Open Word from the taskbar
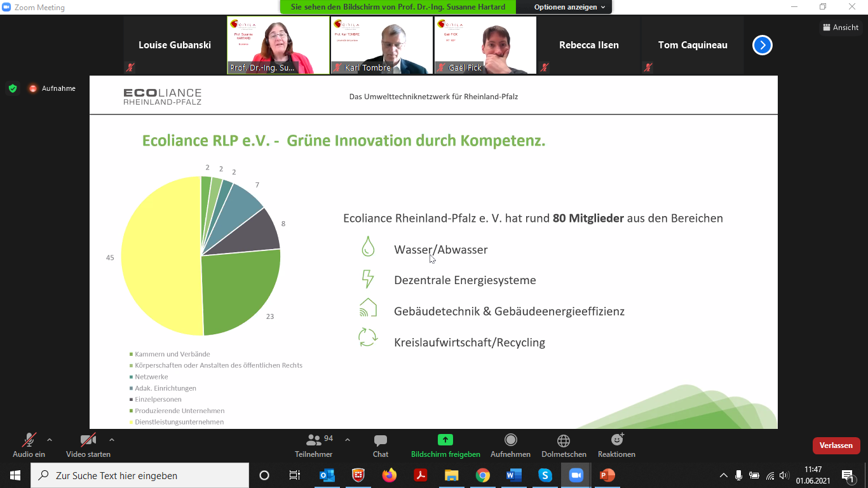The image size is (868, 488). pyautogui.click(x=514, y=475)
